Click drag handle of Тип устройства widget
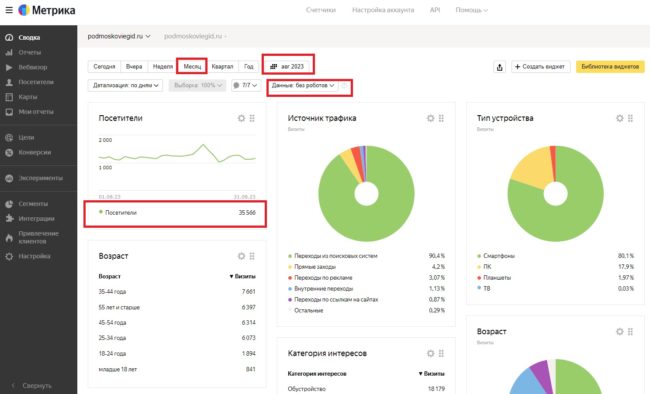Screen dimensions: 650x394 coord(630,118)
